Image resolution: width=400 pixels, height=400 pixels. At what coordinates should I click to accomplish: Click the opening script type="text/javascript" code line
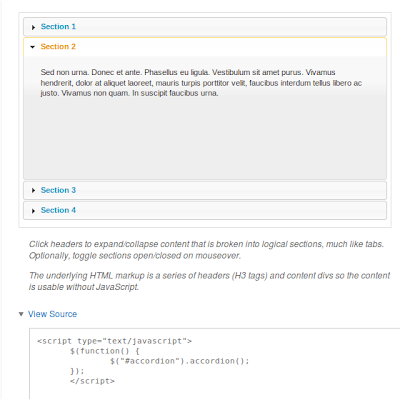(x=114, y=341)
